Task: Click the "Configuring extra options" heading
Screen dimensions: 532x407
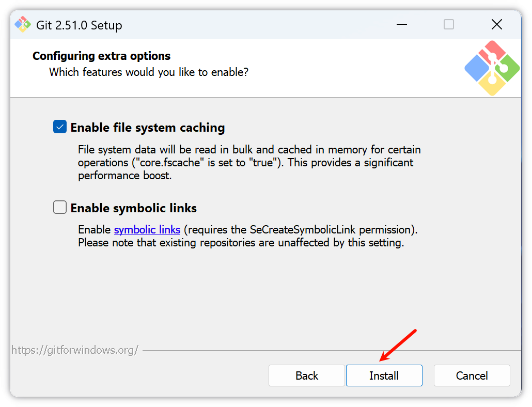Action: (101, 56)
